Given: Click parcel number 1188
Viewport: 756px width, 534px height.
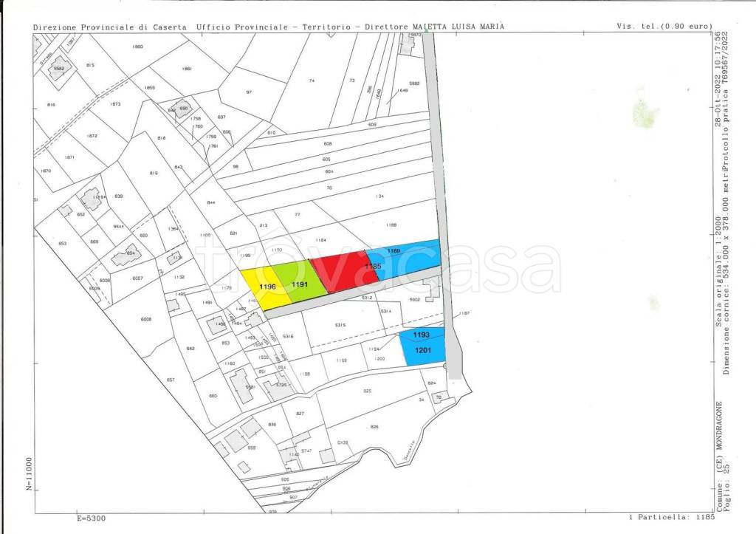Looking at the screenshot, I should coord(391,225).
